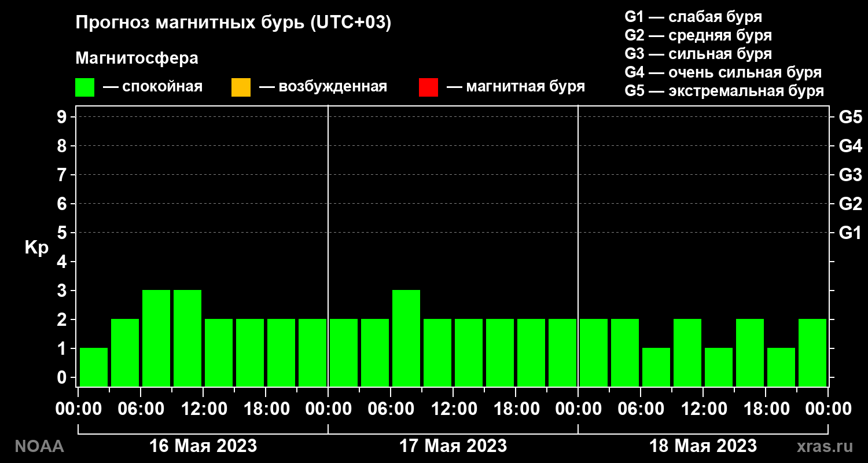Select the 'G2 — средняя буря' legend line

[698, 35]
